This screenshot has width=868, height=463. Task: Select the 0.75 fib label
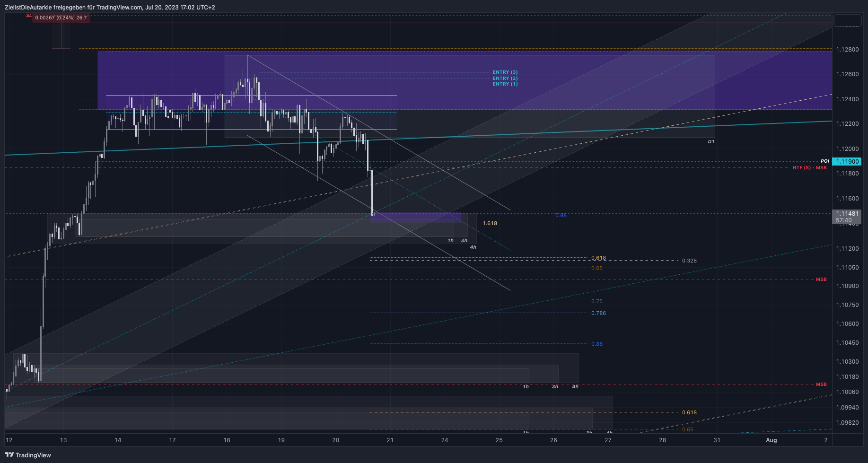[597, 301]
